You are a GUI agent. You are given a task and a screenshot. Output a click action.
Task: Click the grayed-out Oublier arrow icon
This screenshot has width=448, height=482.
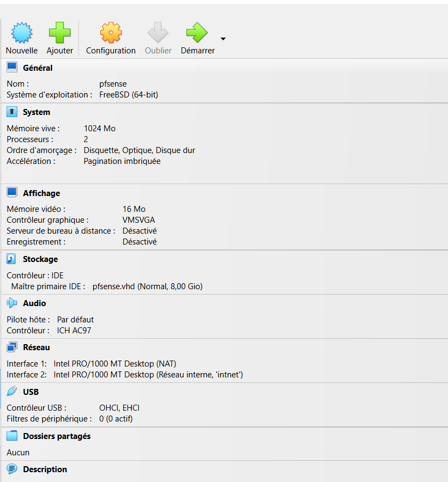(x=158, y=33)
